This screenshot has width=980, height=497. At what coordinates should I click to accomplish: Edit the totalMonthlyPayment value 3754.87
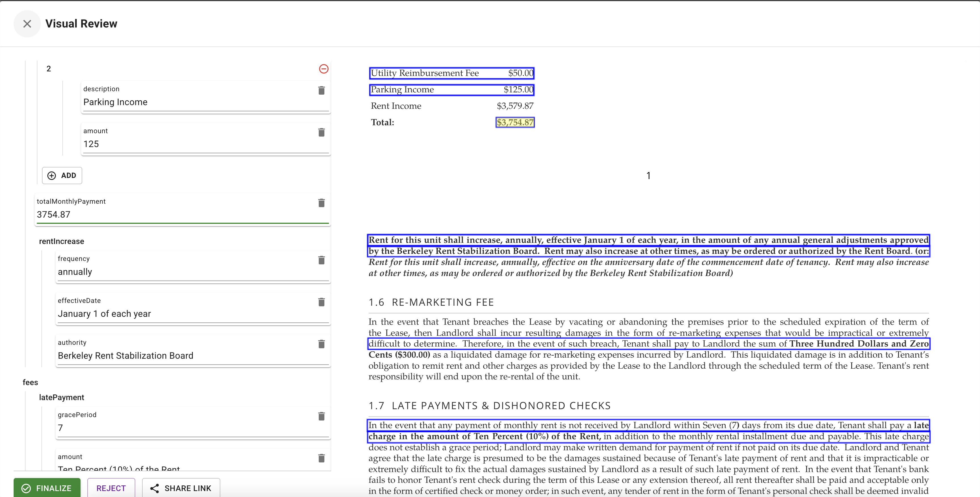171,215
